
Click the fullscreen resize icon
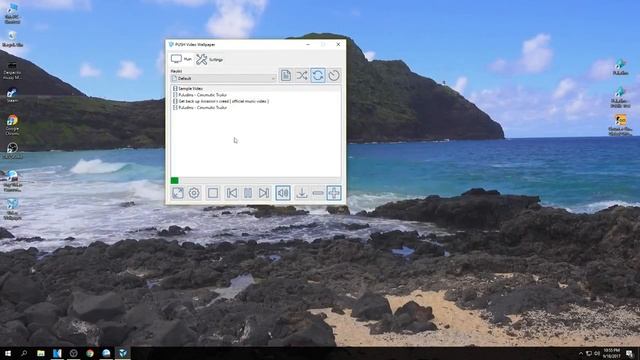[x=178, y=193]
